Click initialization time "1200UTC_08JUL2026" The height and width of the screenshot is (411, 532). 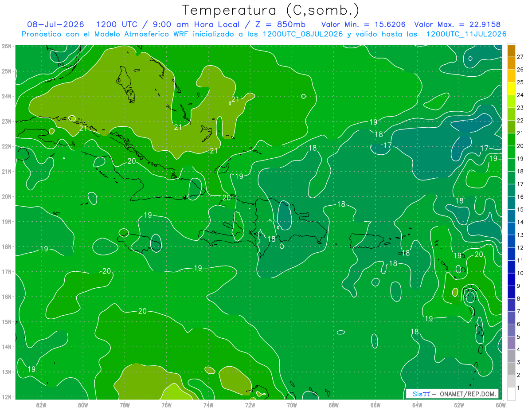coord(303,34)
